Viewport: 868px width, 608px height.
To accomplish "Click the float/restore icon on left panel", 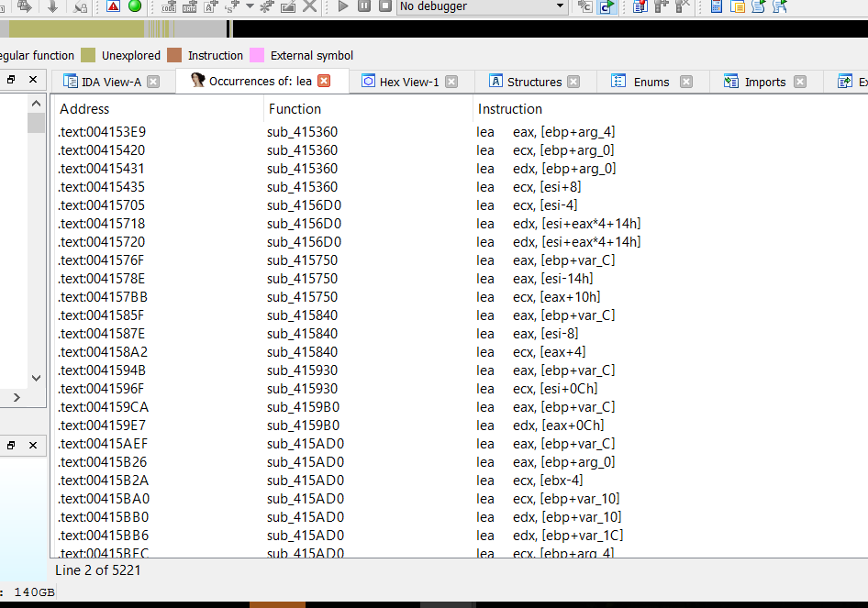I will click(12, 80).
